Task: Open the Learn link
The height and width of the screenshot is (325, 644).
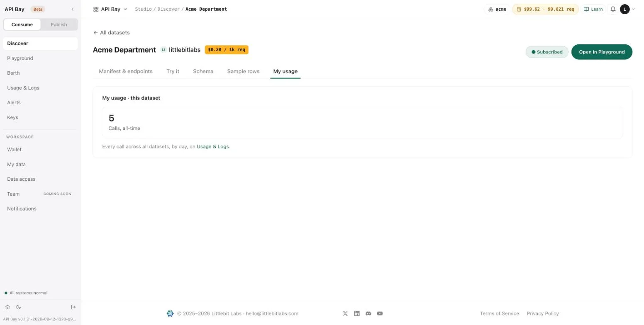Action: click(593, 9)
